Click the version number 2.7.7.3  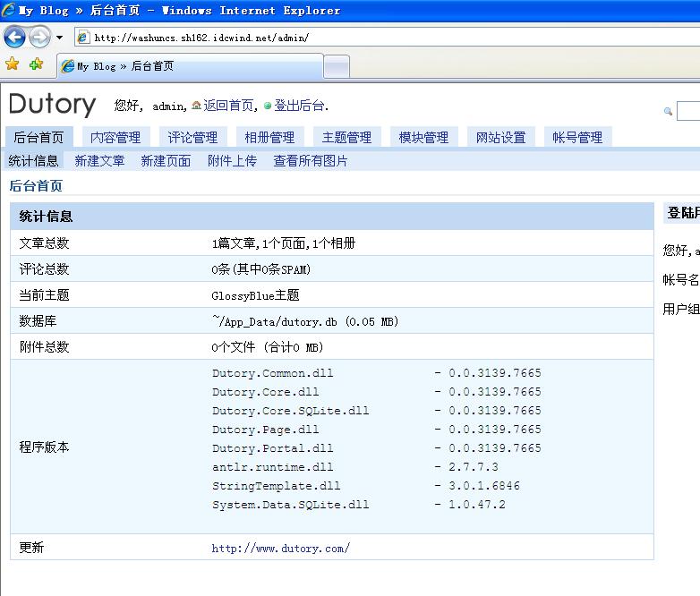[x=474, y=467]
